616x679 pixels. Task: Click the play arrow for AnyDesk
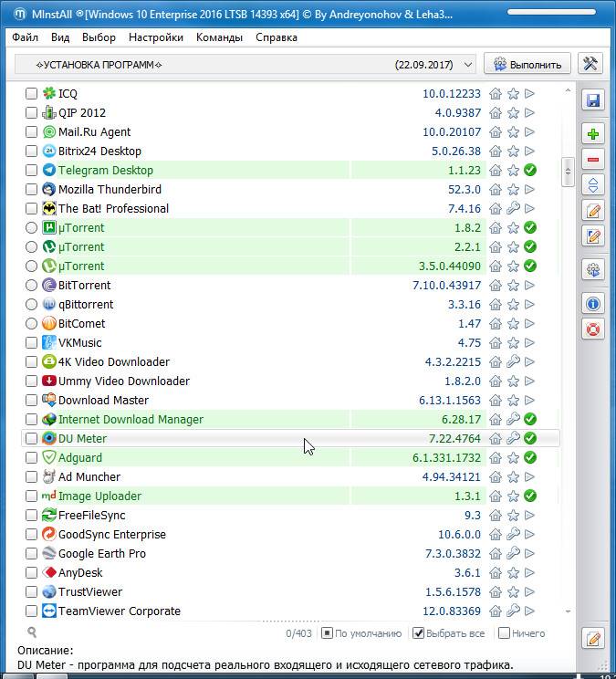tap(529, 572)
